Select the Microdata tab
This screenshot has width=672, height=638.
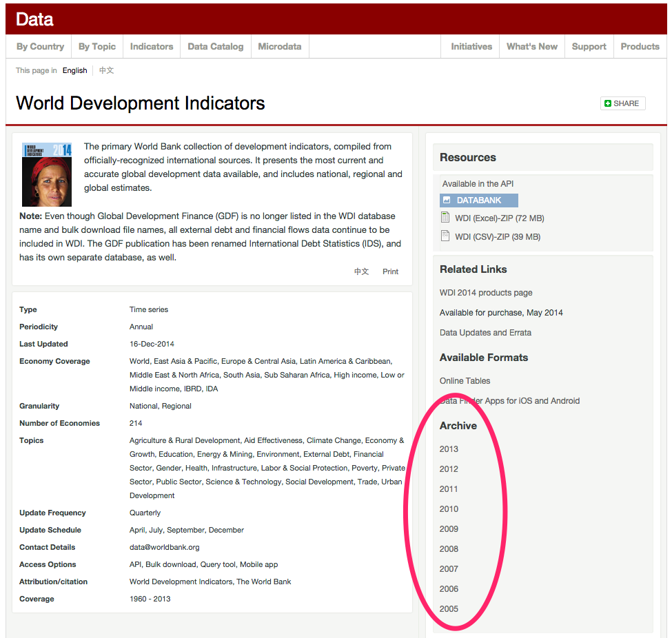coord(279,46)
